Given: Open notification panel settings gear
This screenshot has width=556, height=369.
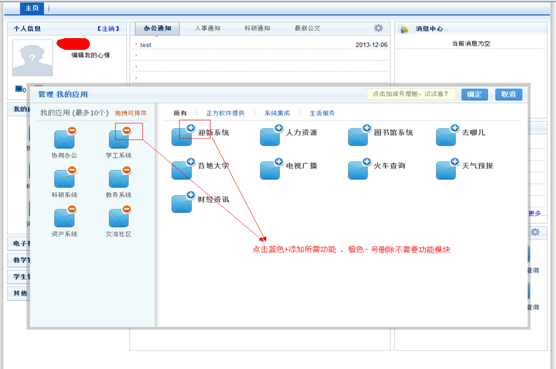Looking at the screenshot, I should tap(378, 28).
